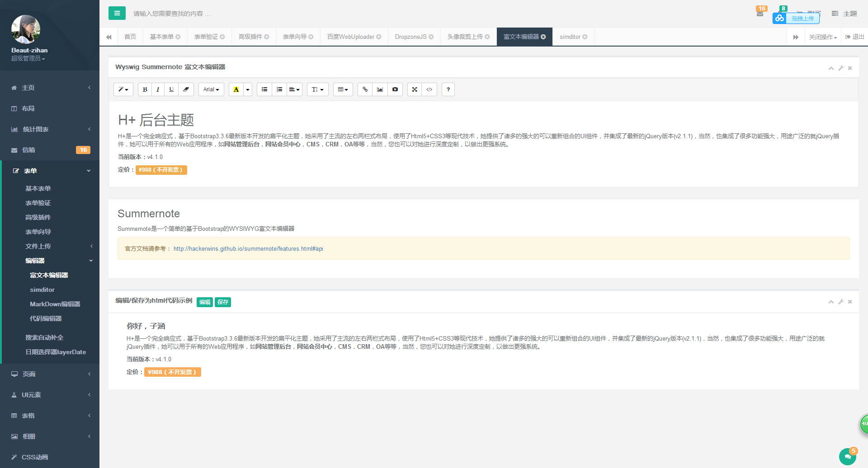868x468 pixels.
Task: Insert an ordered numbered list
Action: click(x=279, y=89)
